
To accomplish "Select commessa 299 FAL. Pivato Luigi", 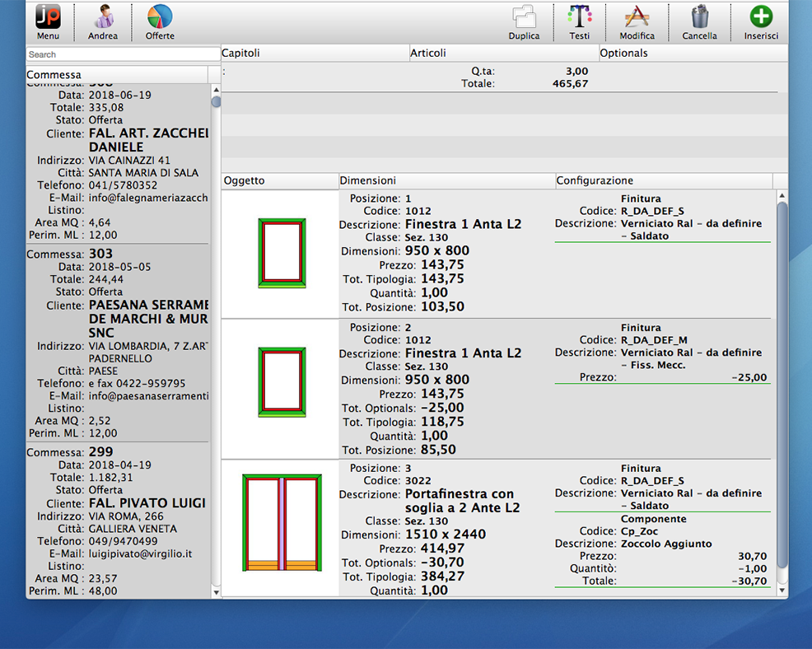I will click(x=118, y=519).
